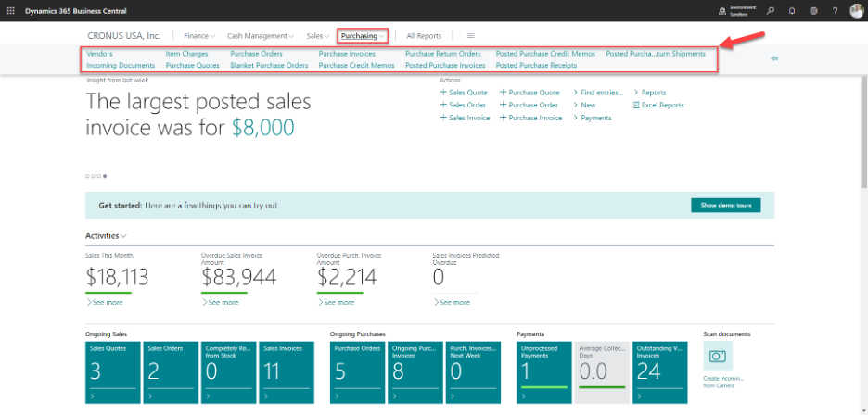Go to All Reports
The height and width of the screenshot is (415, 868).
click(x=424, y=35)
